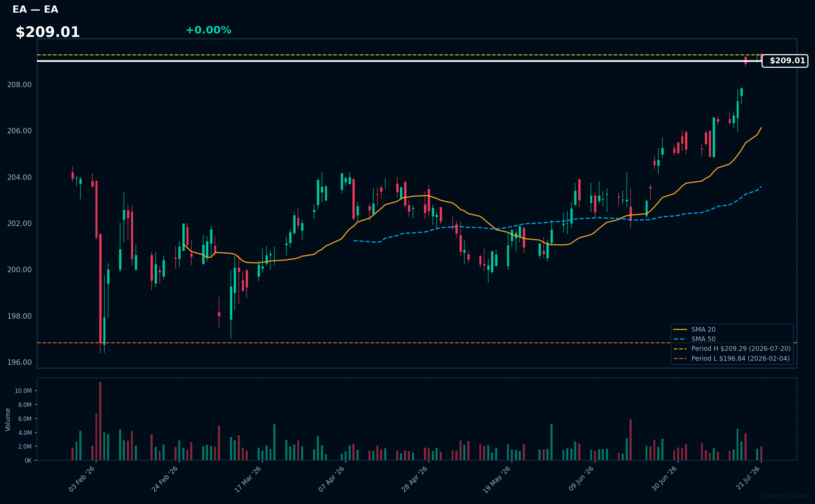Image resolution: width=815 pixels, height=504 pixels.
Task: Click the 208.00 price axis label
Action: pos(20,84)
